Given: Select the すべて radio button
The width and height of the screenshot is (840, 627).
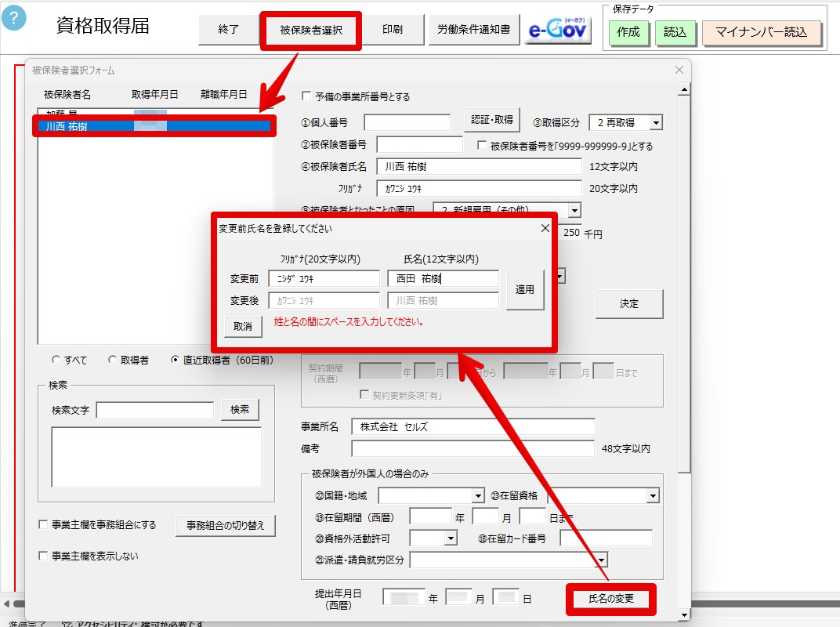Looking at the screenshot, I should [x=56, y=360].
